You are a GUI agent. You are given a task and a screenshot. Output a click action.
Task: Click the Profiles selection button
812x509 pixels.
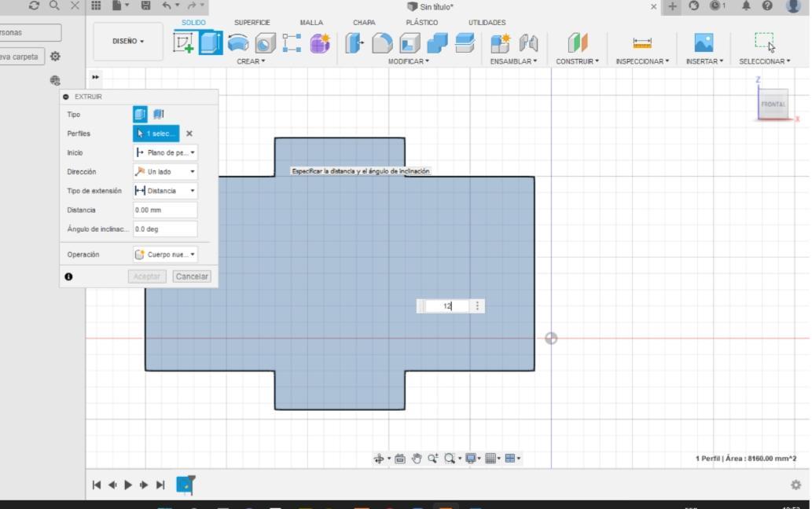click(x=156, y=134)
